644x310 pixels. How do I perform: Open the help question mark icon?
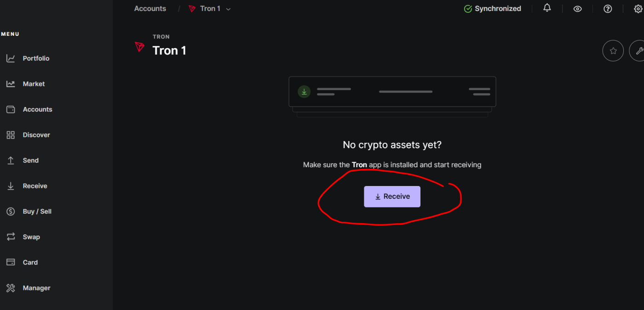point(608,9)
